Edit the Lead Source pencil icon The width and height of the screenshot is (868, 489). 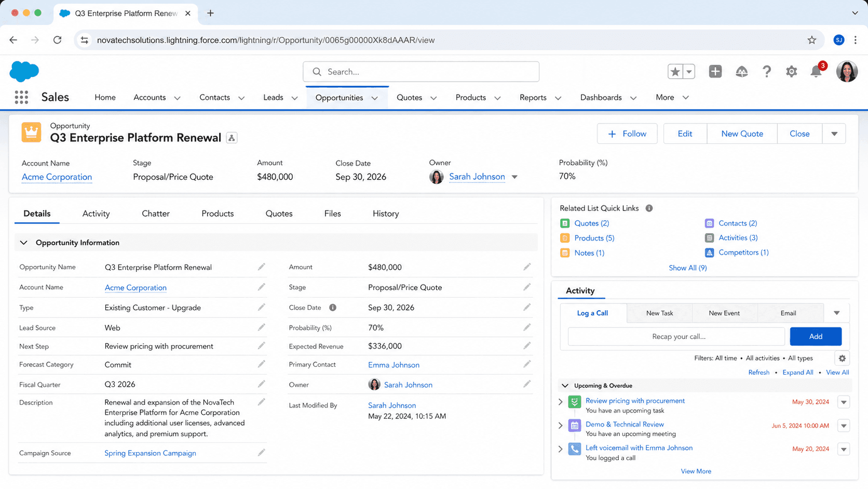pos(262,327)
